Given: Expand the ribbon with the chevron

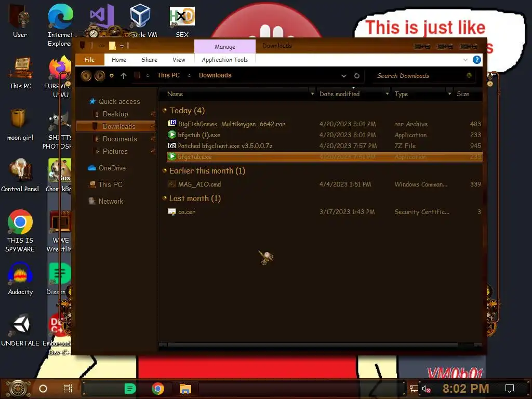Looking at the screenshot, I should [x=465, y=60].
